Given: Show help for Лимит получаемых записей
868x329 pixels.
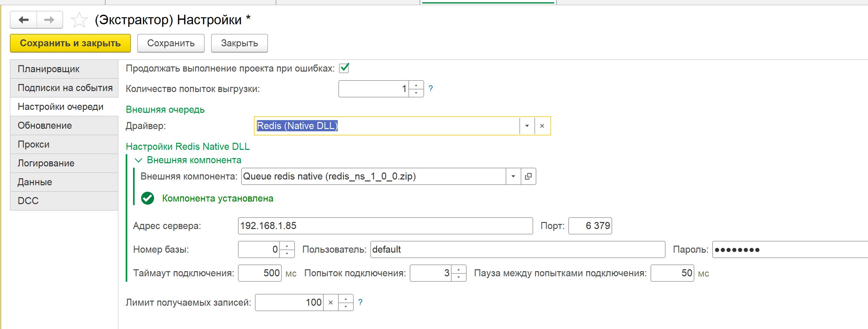Looking at the screenshot, I should pyautogui.click(x=360, y=302).
